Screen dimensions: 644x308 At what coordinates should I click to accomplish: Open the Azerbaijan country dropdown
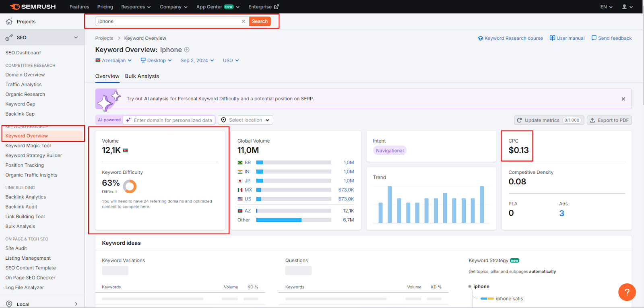tap(114, 60)
